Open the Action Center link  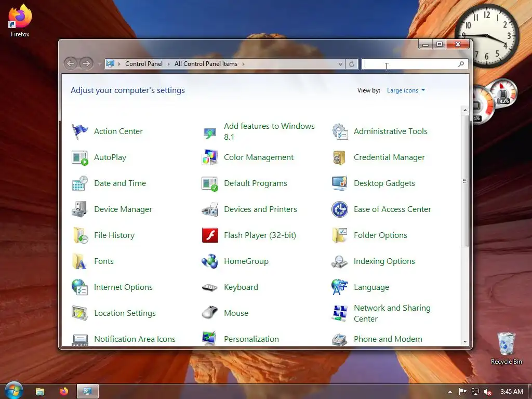[118, 131]
